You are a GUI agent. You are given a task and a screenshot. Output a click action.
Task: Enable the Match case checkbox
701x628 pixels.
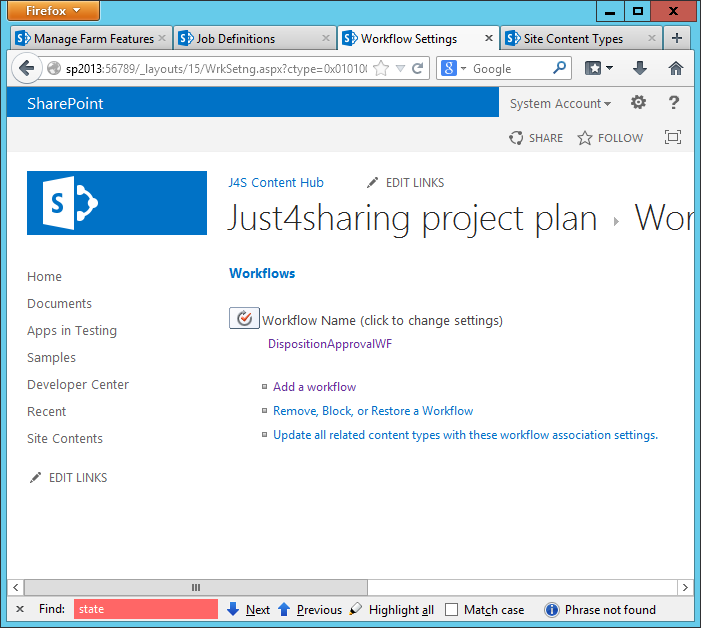coord(452,610)
